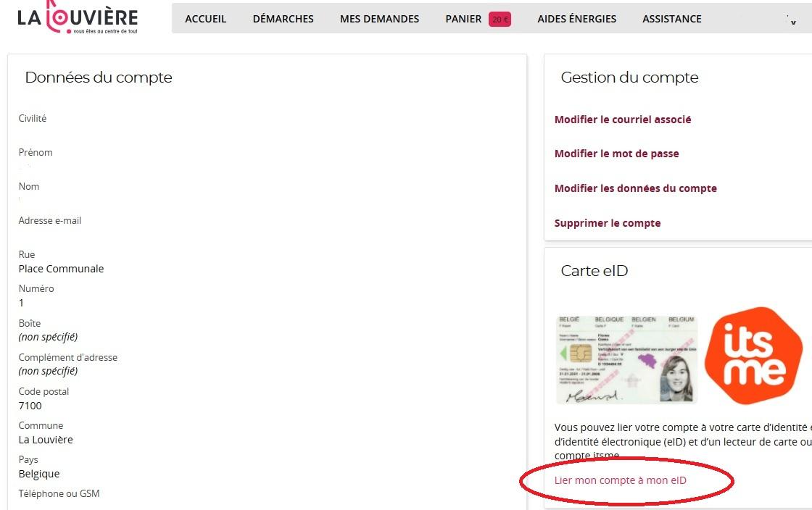The height and width of the screenshot is (510, 812).
Task: Click Modifier le mot de passe
Action: 616,154
